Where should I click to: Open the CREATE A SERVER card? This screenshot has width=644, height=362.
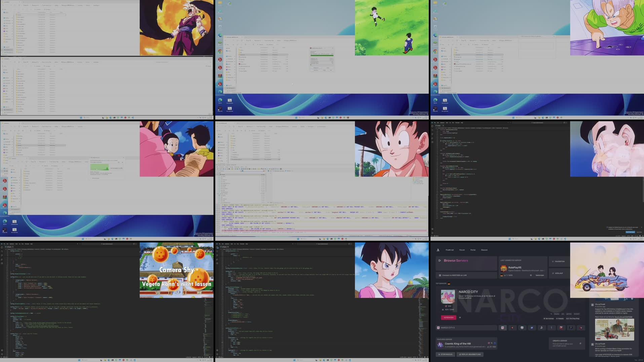point(567,344)
